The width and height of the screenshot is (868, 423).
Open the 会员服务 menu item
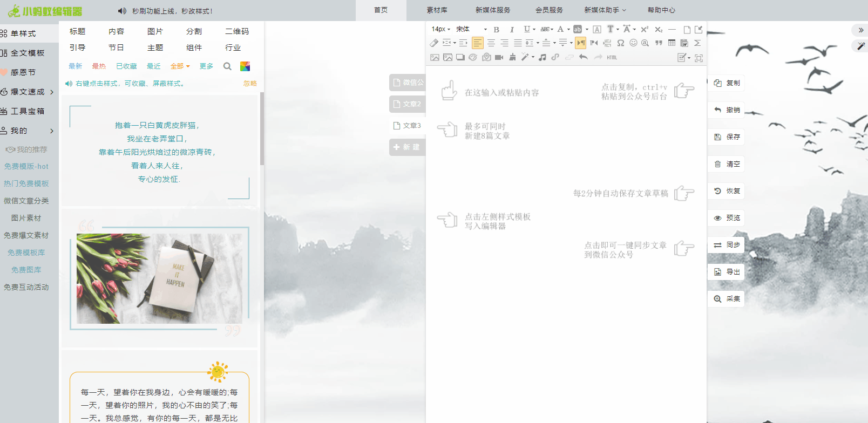549,10
